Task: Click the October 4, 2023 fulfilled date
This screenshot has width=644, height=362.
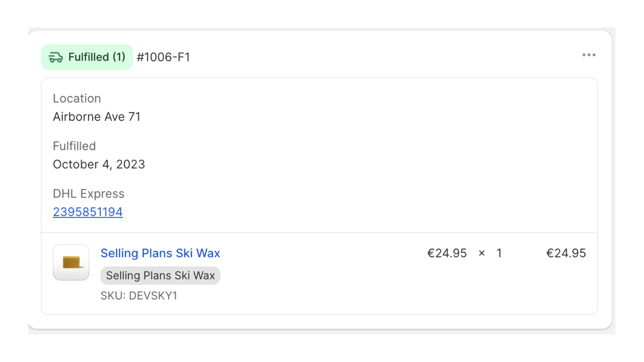Action: click(99, 165)
